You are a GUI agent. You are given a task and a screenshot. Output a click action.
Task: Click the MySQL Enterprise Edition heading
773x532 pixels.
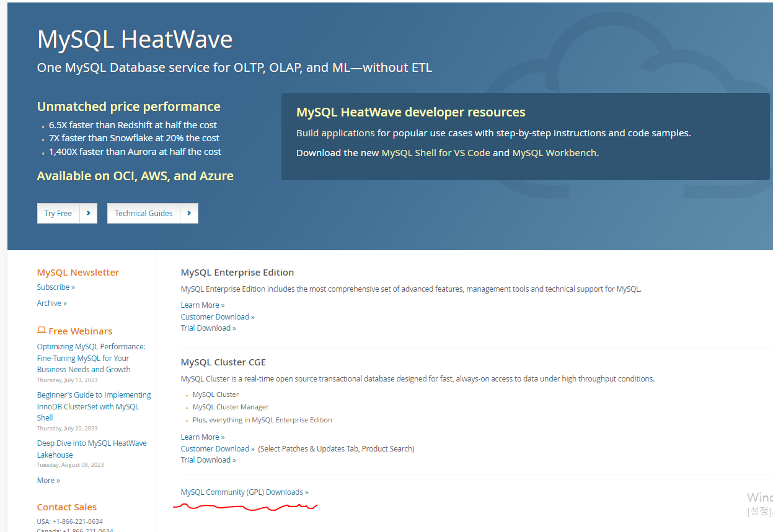click(x=237, y=273)
